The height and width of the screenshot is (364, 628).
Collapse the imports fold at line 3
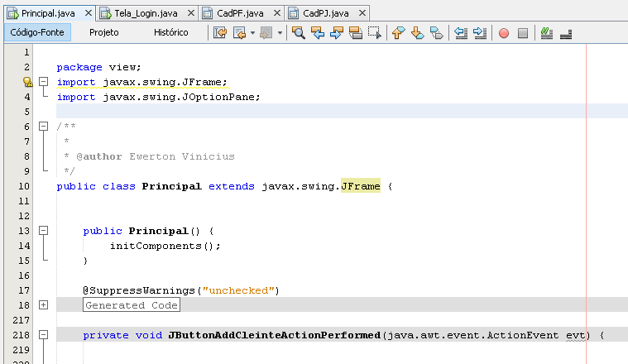(43, 82)
